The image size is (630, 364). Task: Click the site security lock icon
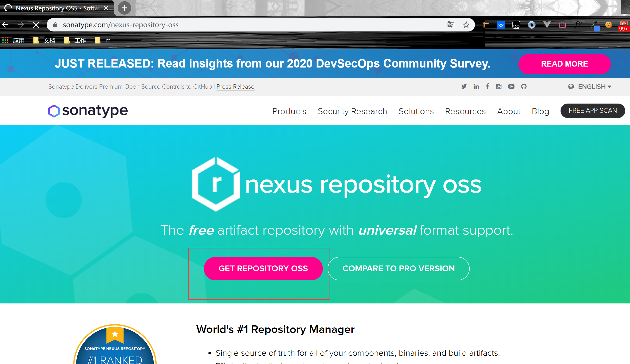coord(55,25)
